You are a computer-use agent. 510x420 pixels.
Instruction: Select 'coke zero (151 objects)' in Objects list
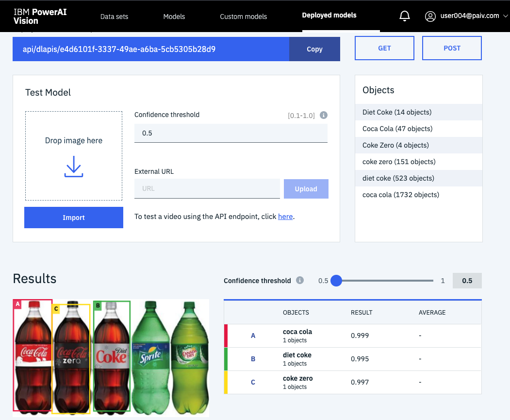(419, 162)
